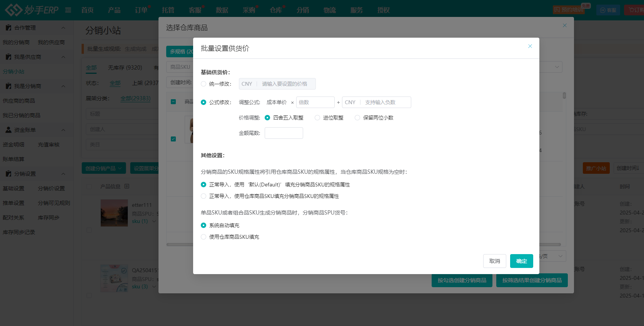Click the 资金账单 person icon
The height and width of the screenshot is (326, 644).
8,130
